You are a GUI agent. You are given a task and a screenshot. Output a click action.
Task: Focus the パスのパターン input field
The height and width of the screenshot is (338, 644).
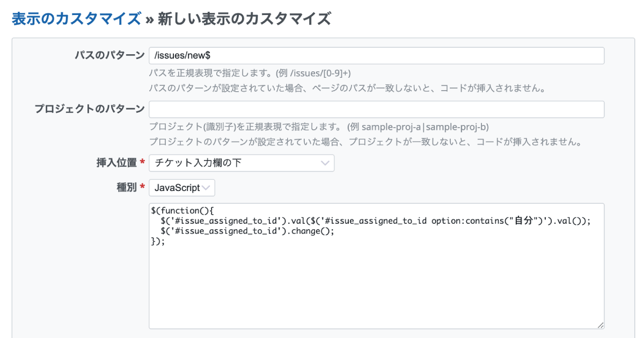pos(376,56)
